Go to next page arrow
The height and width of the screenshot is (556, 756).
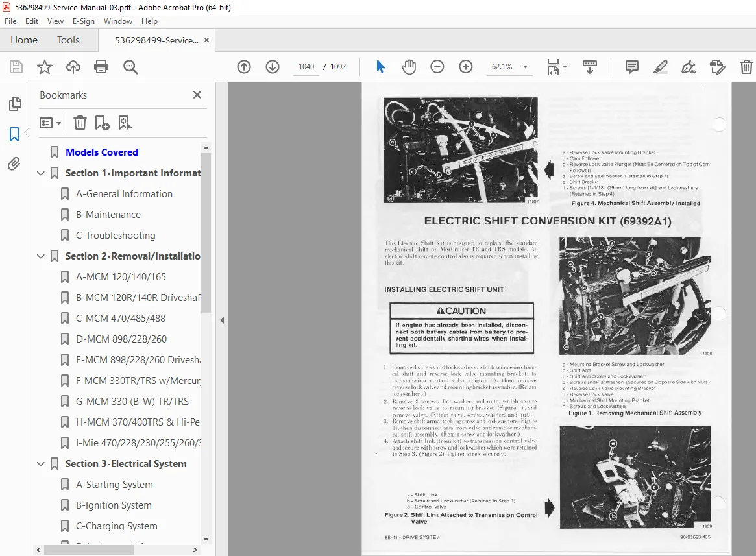tap(273, 67)
